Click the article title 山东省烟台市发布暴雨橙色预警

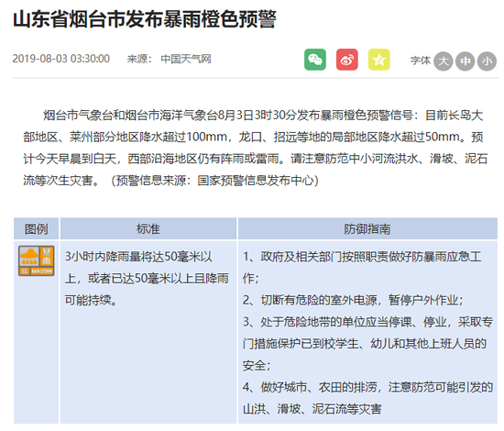(x=145, y=19)
